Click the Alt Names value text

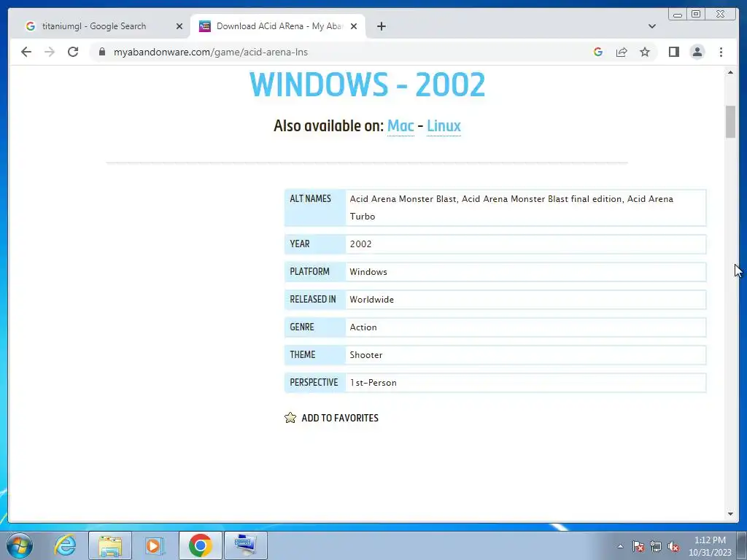tap(511, 207)
